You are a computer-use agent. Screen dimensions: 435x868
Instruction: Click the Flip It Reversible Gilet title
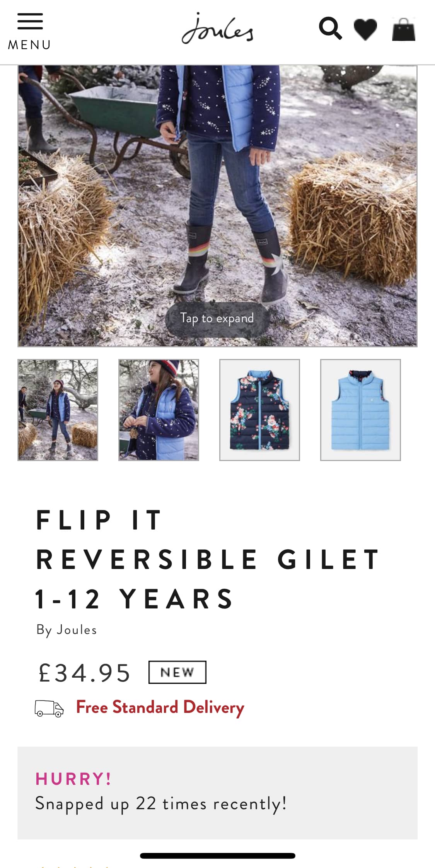tap(208, 559)
